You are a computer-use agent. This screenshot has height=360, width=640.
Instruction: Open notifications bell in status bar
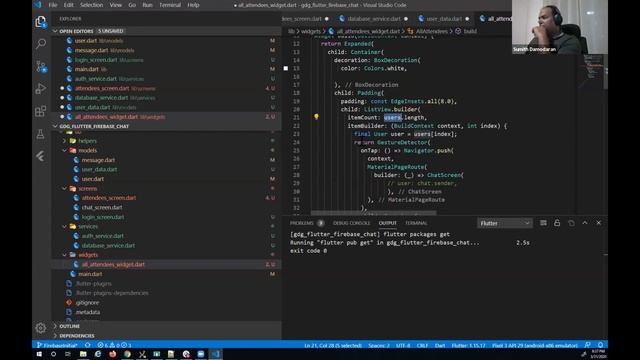click(x=600, y=345)
